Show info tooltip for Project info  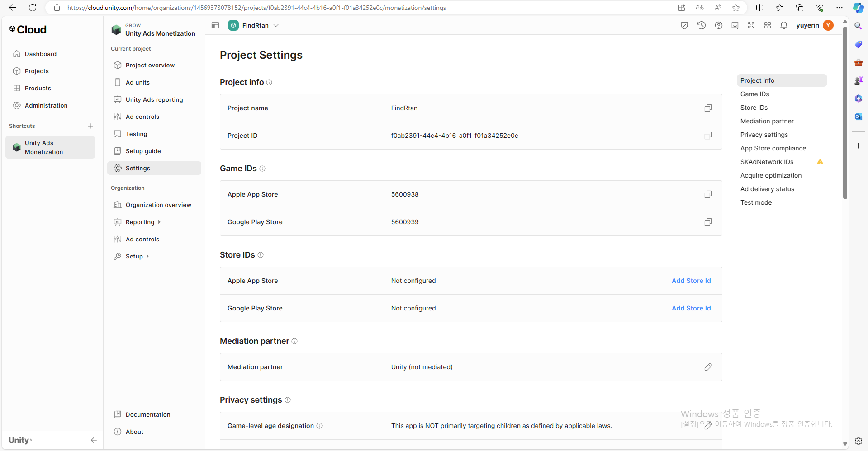269,82
